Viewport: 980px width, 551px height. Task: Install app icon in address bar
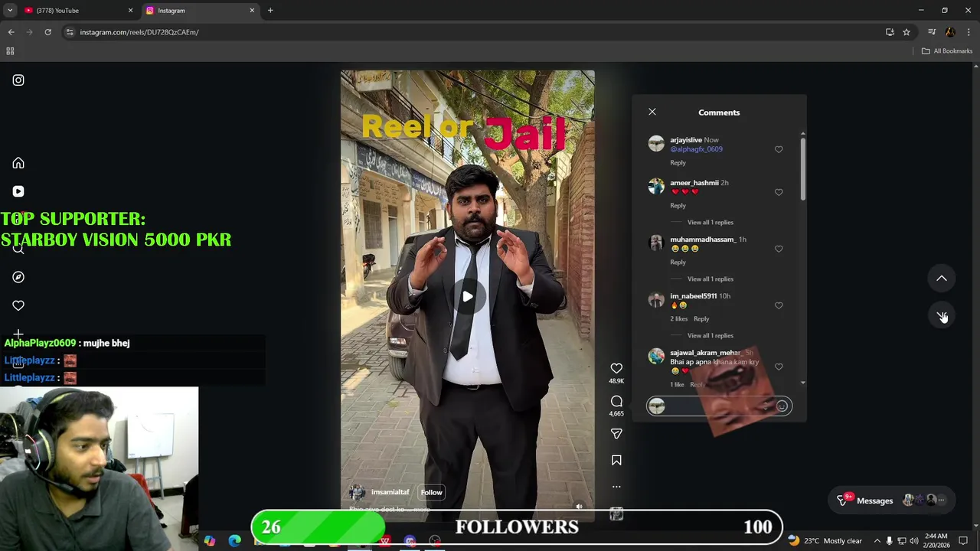(890, 32)
